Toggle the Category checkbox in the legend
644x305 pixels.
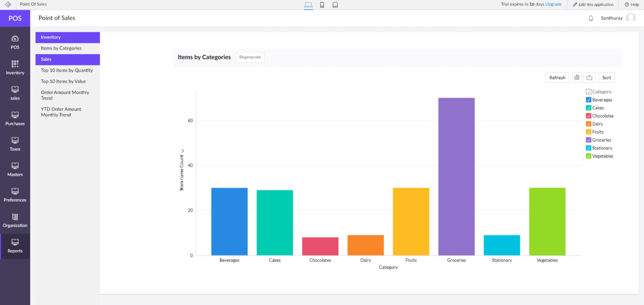tap(589, 91)
